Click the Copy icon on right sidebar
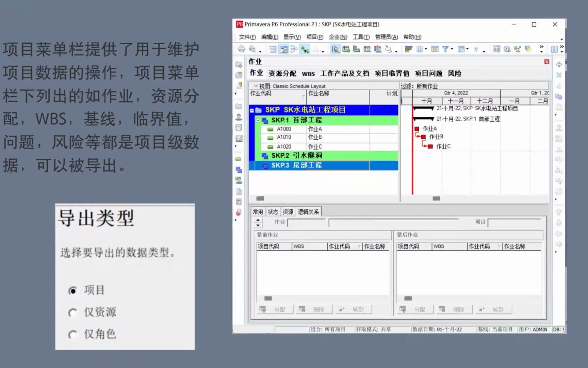Image resolution: width=588 pixels, height=368 pixels. [x=559, y=96]
